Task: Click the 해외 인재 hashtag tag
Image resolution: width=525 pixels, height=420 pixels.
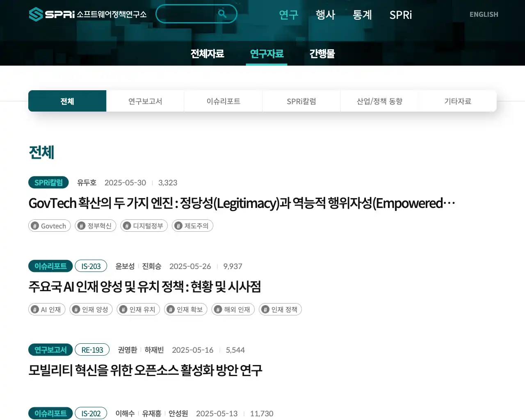Action: (x=233, y=309)
